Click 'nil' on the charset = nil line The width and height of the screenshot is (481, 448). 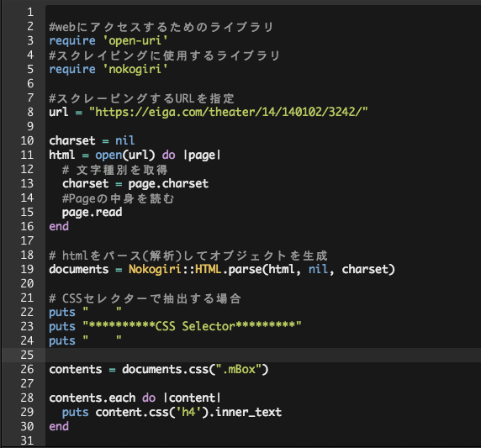(x=124, y=140)
